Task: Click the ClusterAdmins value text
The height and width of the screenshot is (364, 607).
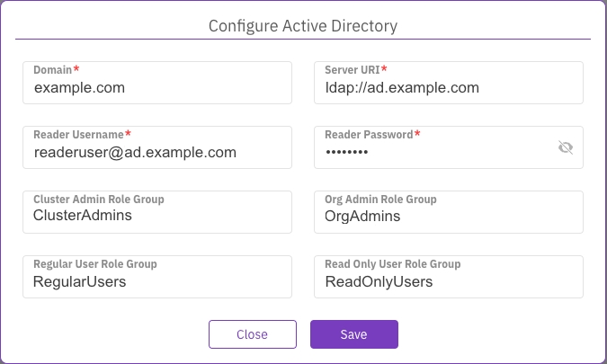Action: [82, 217]
